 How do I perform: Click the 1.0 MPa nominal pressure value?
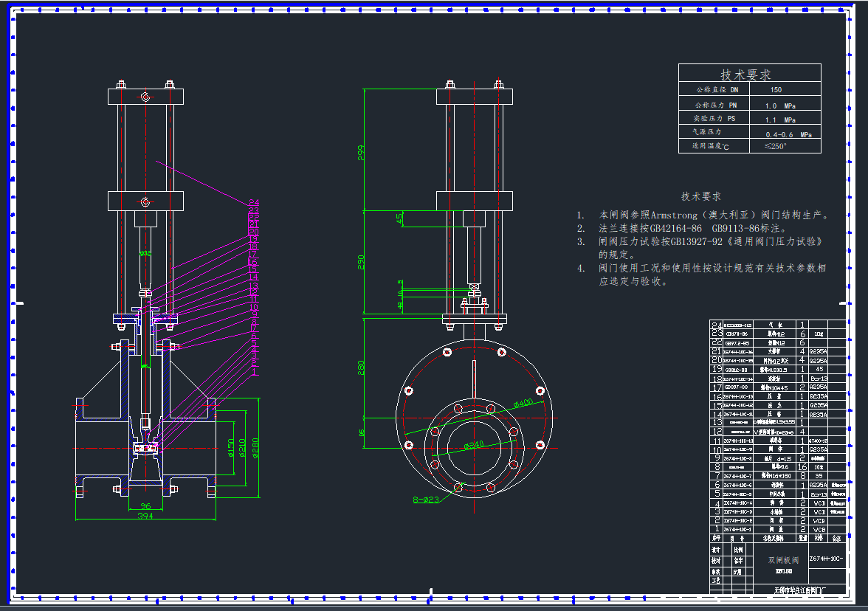click(x=780, y=106)
